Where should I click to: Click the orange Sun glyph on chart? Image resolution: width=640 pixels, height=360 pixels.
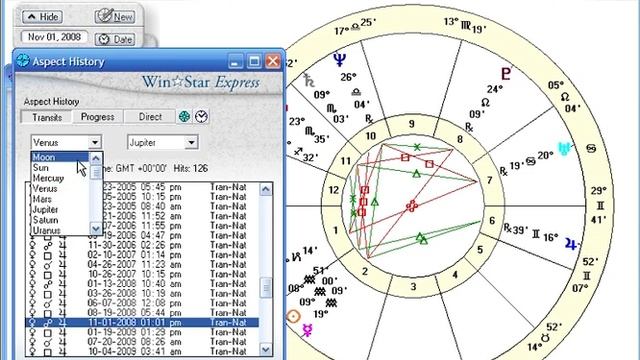point(293,316)
